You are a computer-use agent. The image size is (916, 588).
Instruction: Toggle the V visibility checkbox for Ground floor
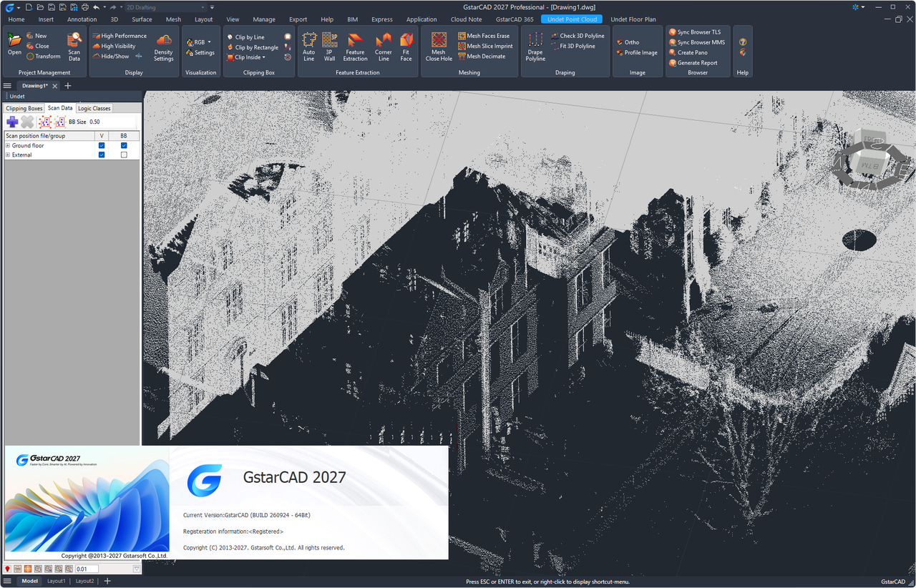102,145
